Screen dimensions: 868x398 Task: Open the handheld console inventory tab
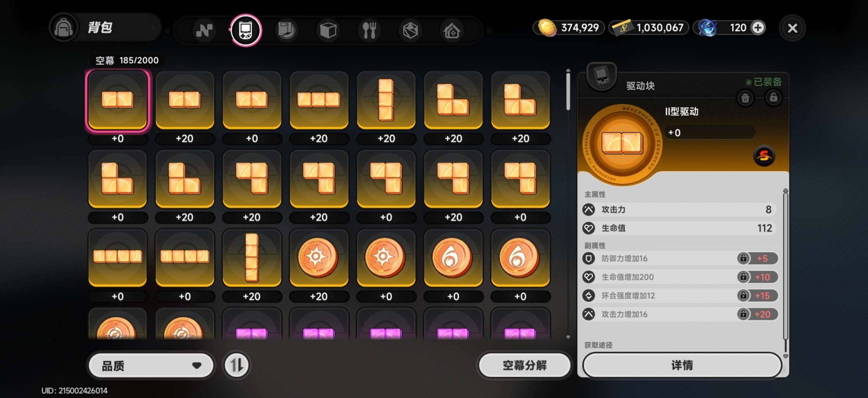click(x=246, y=30)
